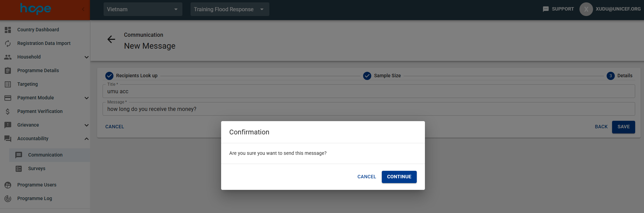Select Communication in the sidebar
644x213 pixels.
[45, 155]
